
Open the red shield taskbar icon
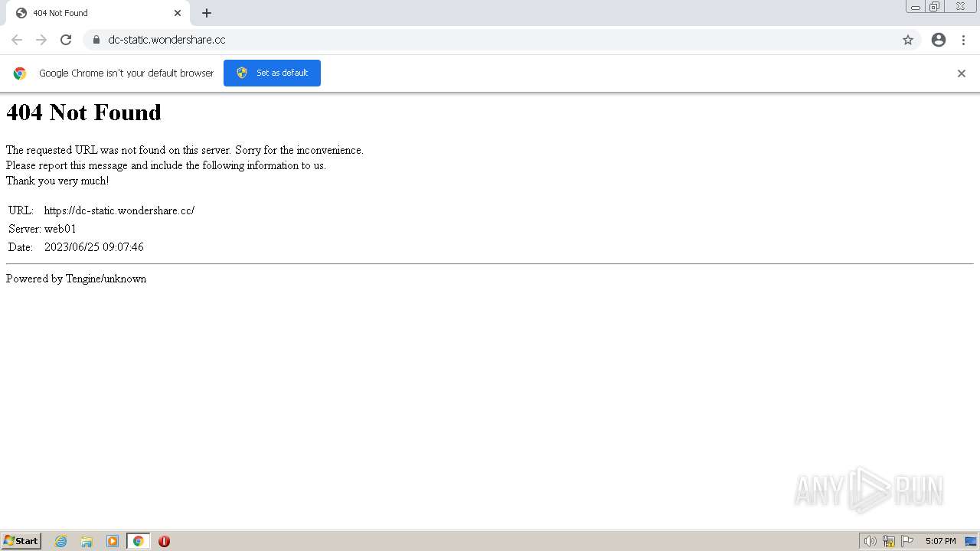click(164, 541)
